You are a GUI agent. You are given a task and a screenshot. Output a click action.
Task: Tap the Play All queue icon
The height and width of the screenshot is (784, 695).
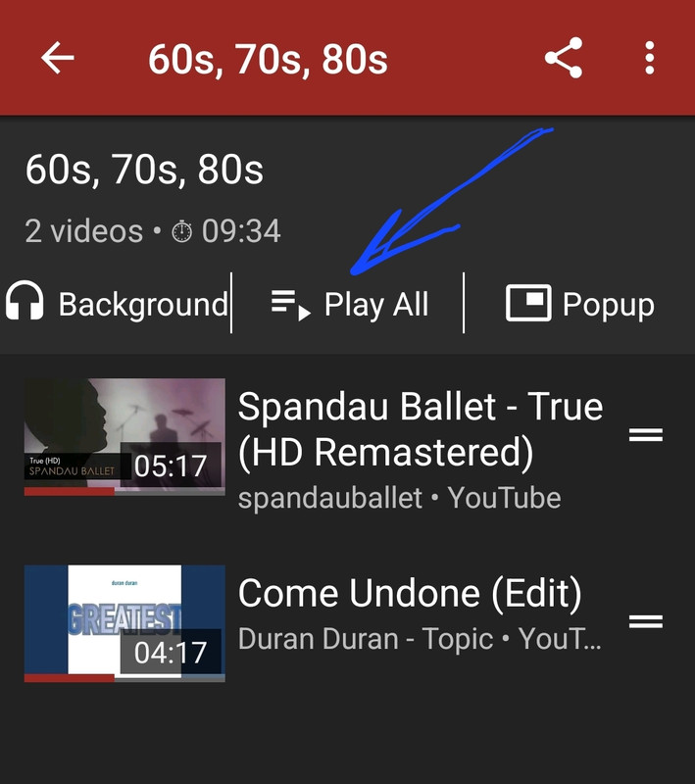click(x=290, y=305)
